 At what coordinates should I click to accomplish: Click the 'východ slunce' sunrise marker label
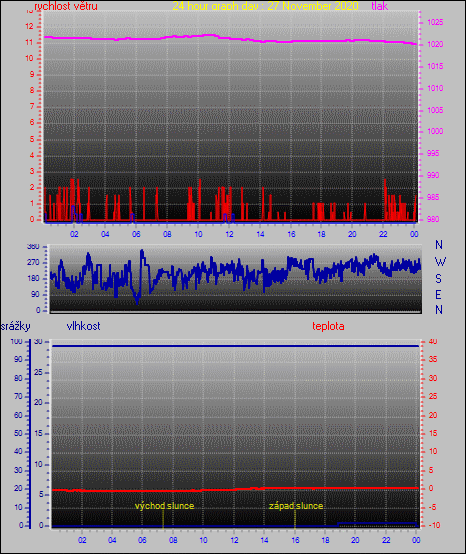coord(164,506)
